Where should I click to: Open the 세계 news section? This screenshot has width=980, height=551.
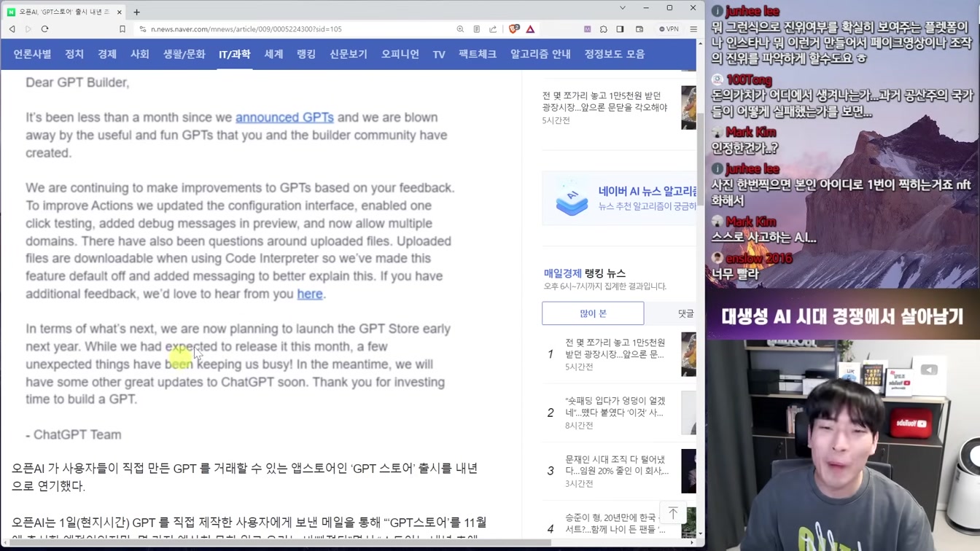click(273, 54)
